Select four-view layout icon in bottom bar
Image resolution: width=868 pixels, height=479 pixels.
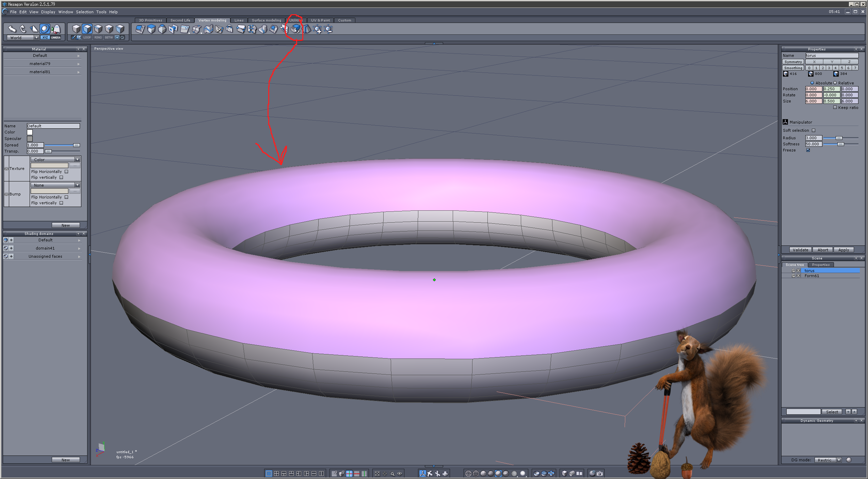tap(276, 474)
